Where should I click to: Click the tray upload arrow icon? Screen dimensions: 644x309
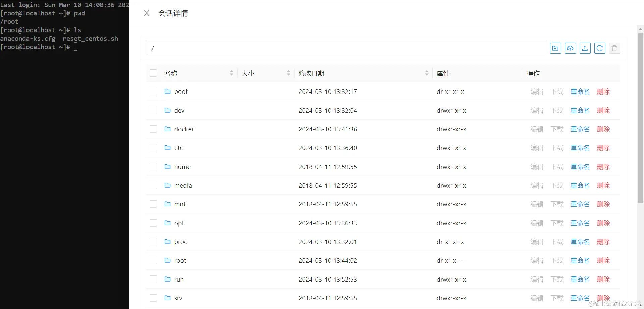point(585,48)
